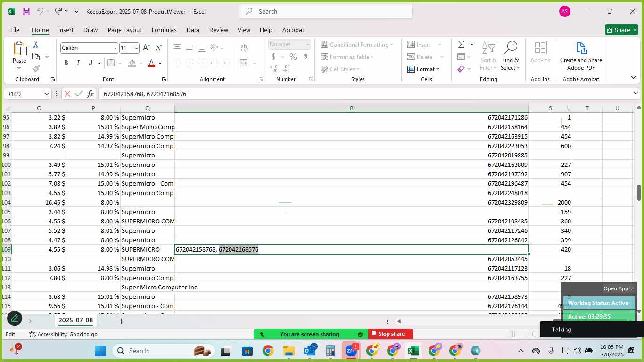This screenshot has width=644, height=362.
Task: Toggle Align Left
Action: 177,63
